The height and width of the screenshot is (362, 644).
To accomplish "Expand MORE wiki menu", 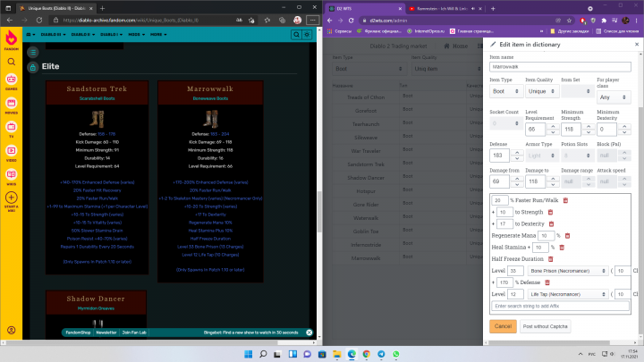I will pos(158,35).
